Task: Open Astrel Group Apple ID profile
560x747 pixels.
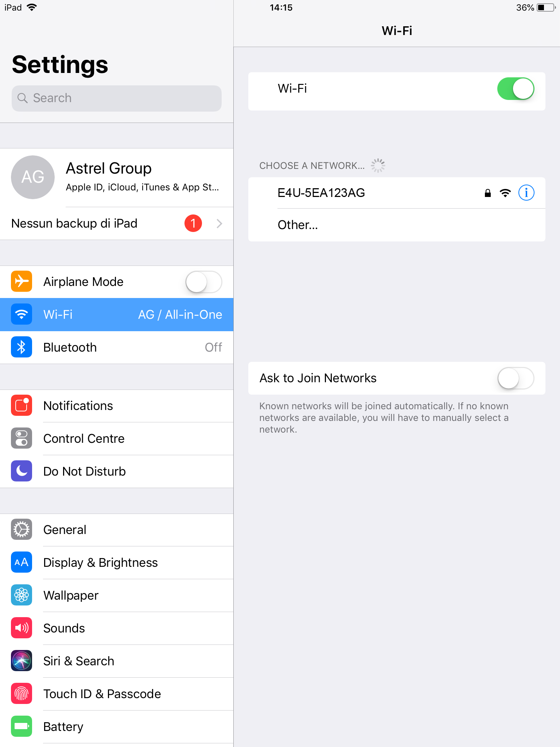Action: tap(117, 178)
